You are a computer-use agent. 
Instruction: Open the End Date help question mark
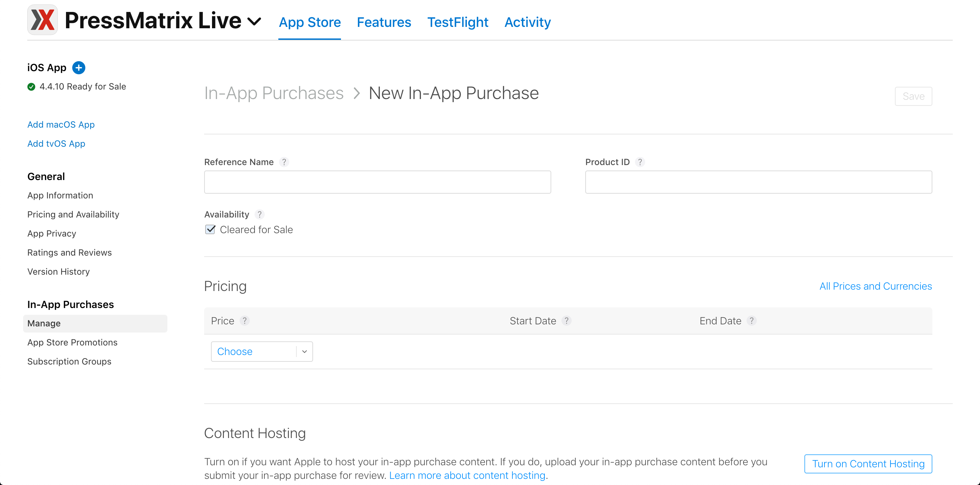(751, 321)
